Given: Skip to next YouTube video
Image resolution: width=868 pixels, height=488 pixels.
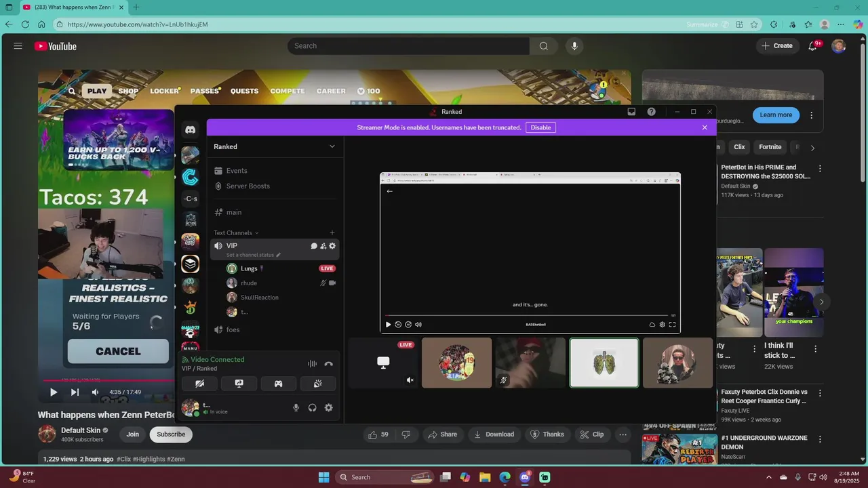Looking at the screenshot, I should click(x=75, y=392).
